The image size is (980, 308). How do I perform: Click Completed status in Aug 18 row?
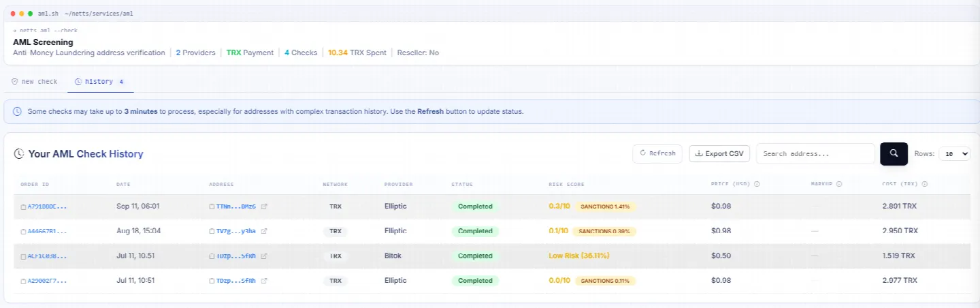475,232
